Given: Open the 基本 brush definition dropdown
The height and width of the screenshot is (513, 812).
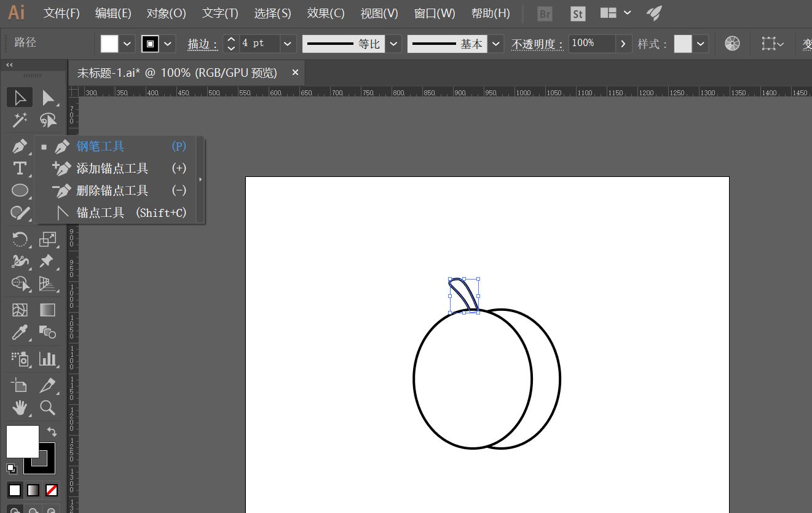Looking at the screenshot, I should (x=495, y=43).
